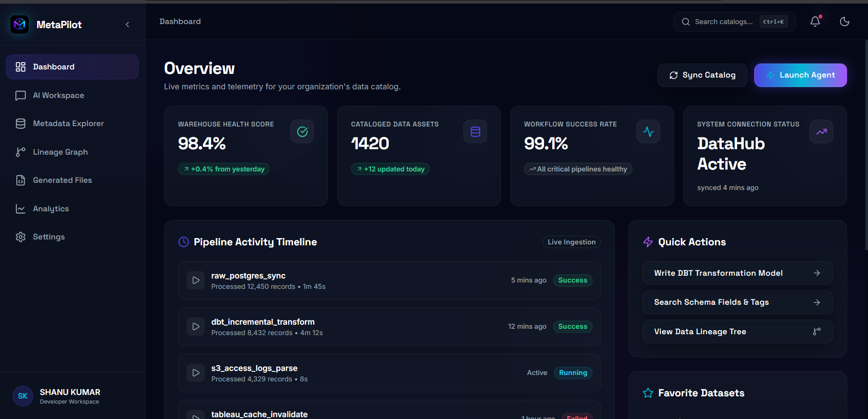The image size is (868, 419).
Task: Open the Lineage Graph page
Action: click(72, 152)
